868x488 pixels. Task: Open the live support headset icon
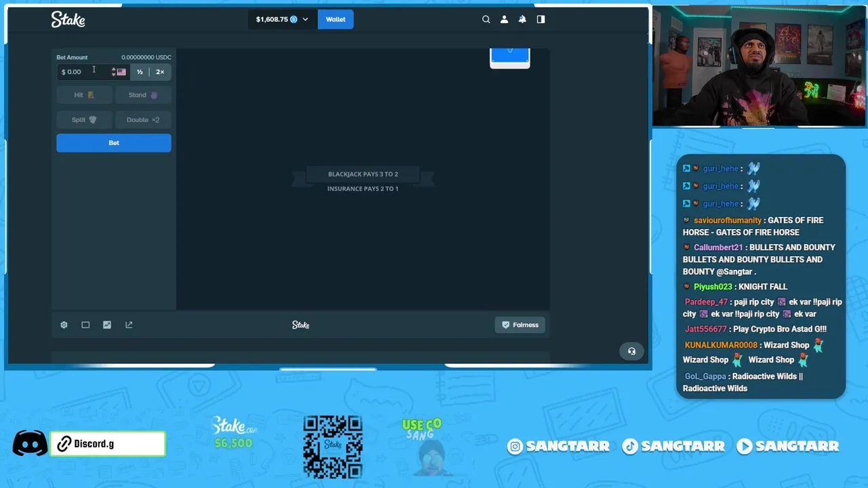(x=631, y=351)
